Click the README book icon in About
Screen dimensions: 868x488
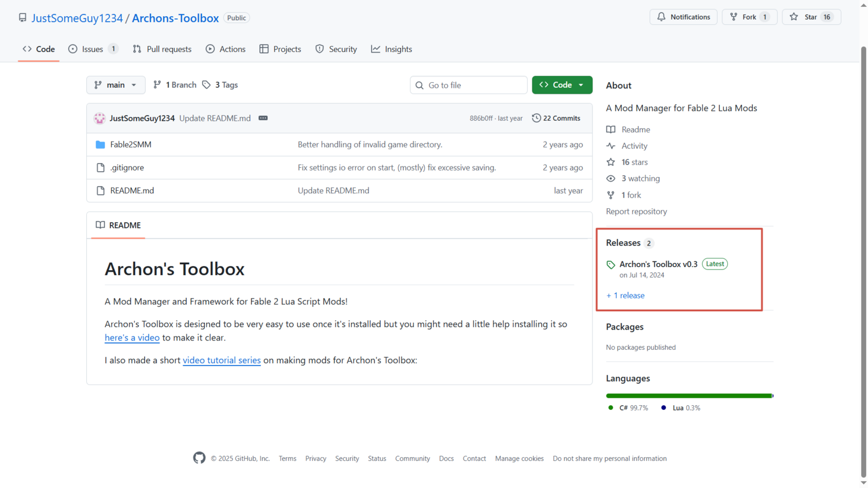tap(610, 130)
